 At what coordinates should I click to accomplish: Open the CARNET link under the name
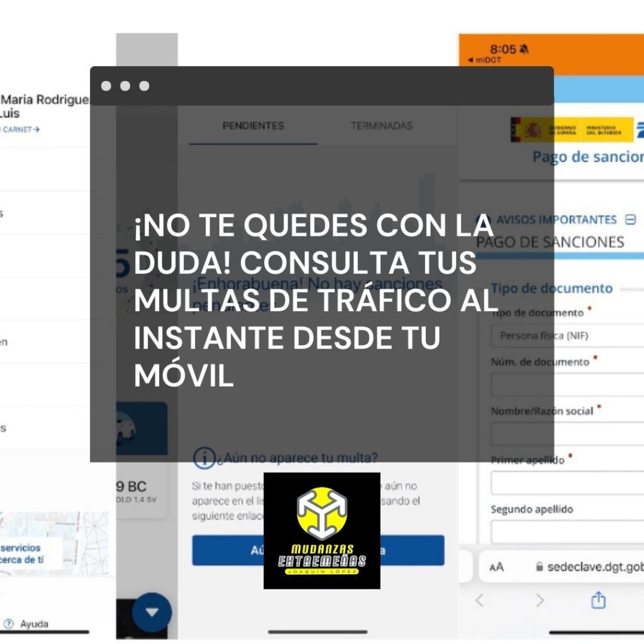coord(19,130)
